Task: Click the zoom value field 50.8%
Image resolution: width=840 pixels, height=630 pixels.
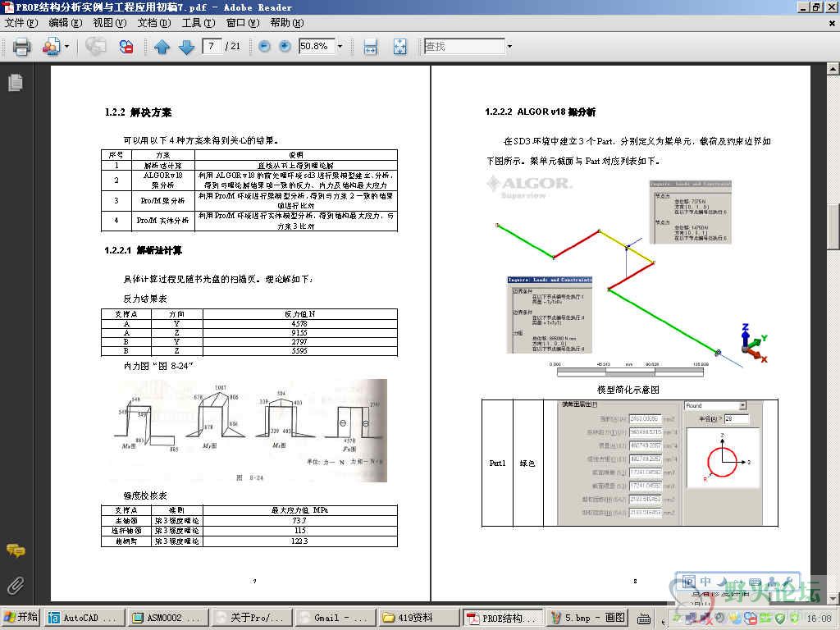Action: click(x=317, y=47)
